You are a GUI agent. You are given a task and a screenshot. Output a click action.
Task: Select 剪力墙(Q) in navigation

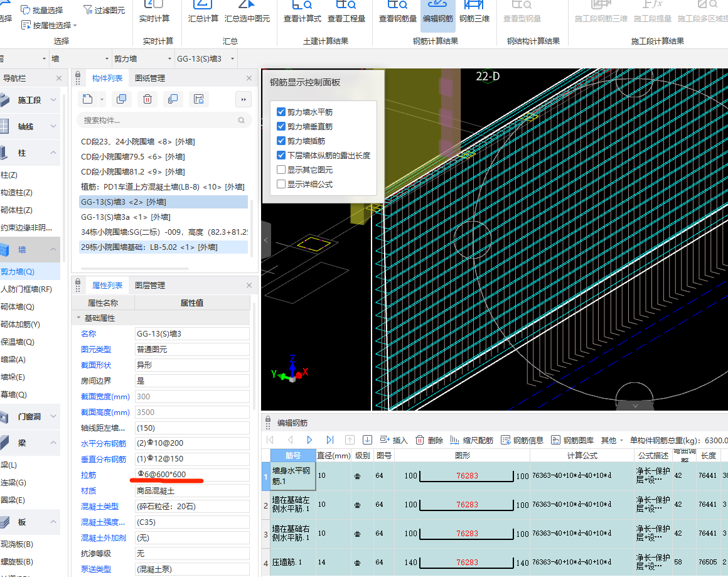click(29, 271)
